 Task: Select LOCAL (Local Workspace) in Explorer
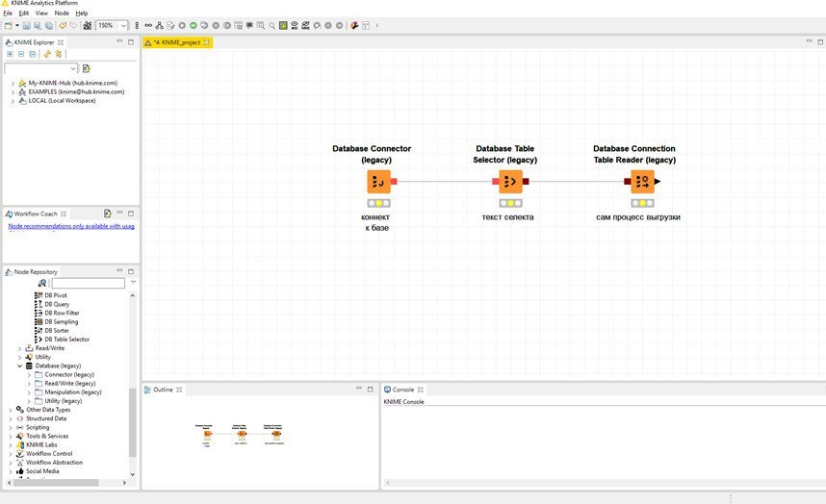pos(62,101)
